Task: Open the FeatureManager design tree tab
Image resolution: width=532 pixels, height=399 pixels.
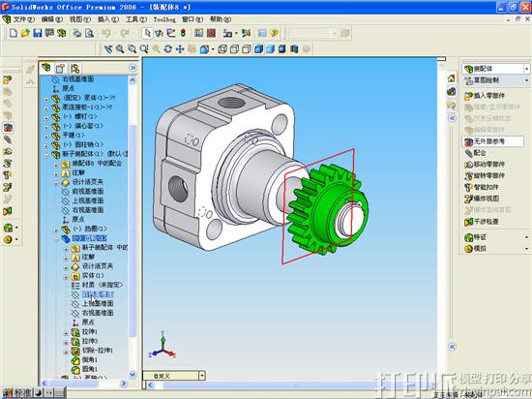Action: [x=46, y=68]
